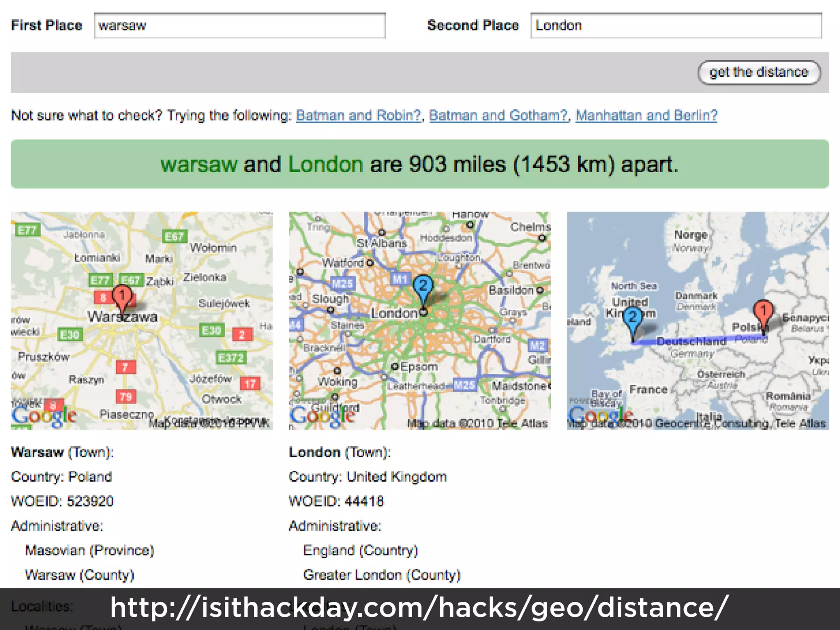The height and width of the screenshot is (630, 840).
Task: Click the 'Norge' label on Europe map
Action: pos(691,235)
